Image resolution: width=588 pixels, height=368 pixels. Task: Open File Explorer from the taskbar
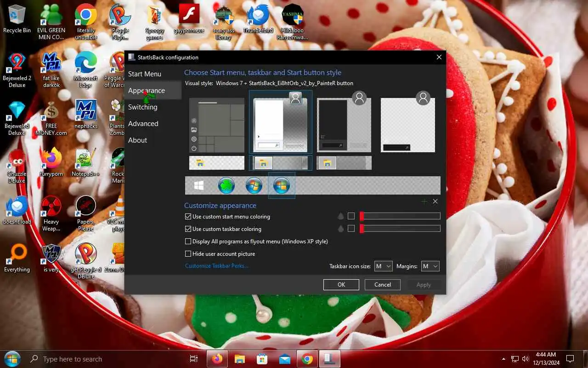(239, 359)
